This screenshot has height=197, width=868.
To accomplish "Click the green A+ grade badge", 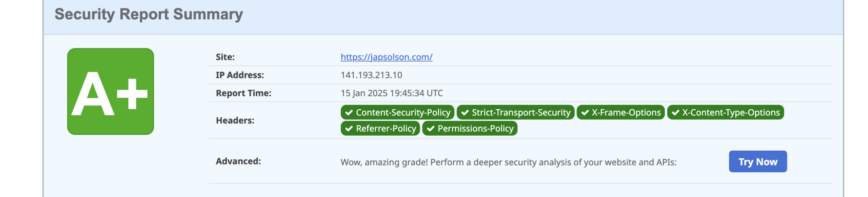I will pyautogui.click(x=111, y=92).
